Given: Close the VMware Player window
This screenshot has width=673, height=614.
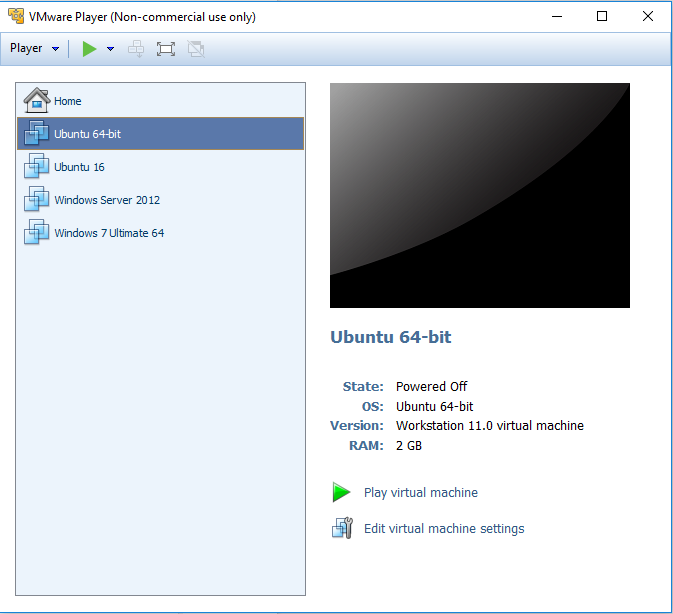Looking at the screenshot, I should click(x=648, y=16).
